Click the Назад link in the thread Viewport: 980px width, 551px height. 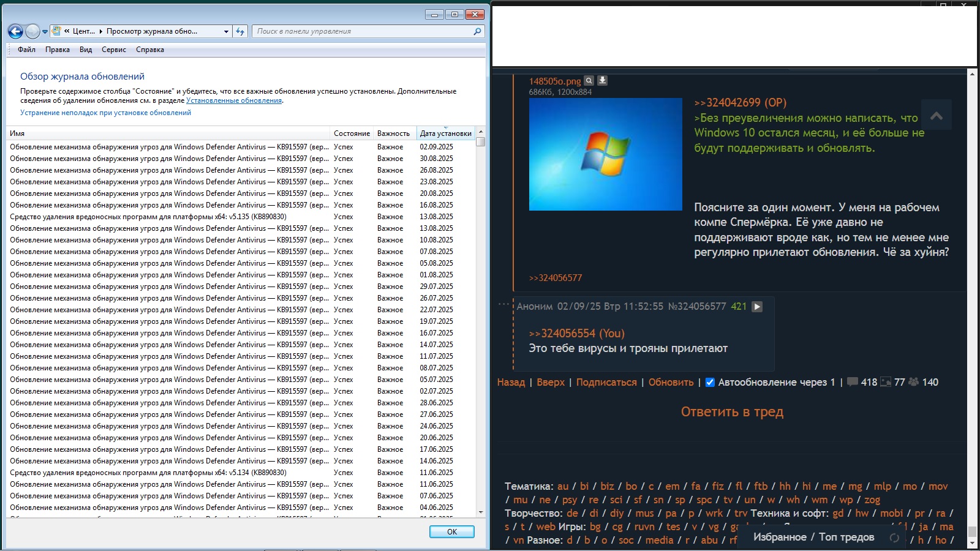511,383
